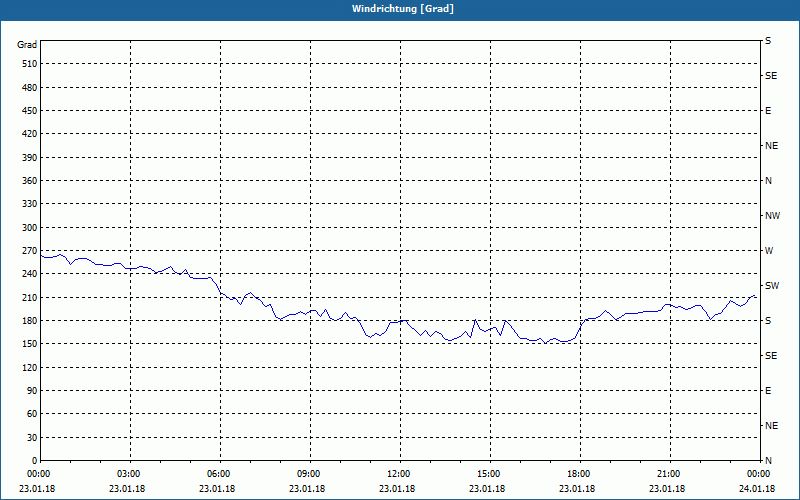Click the W compass label on the right axis
This screenshot has height=500, width=800.
pos(769,251)
